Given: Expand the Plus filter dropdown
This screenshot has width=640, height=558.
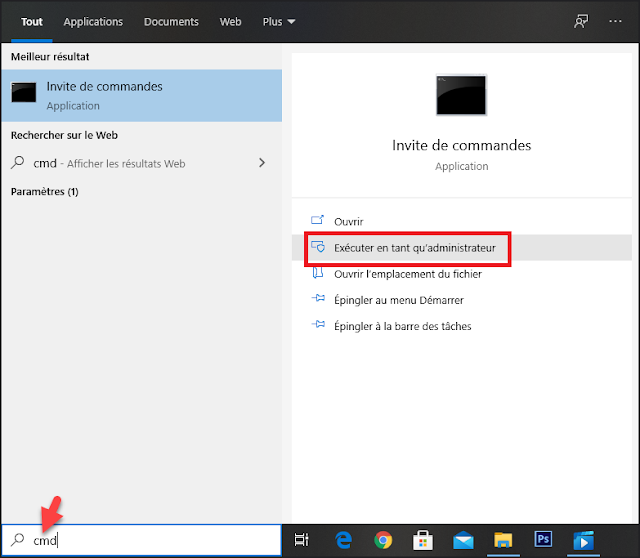Looking at the screenshot, I should (278, 21).
